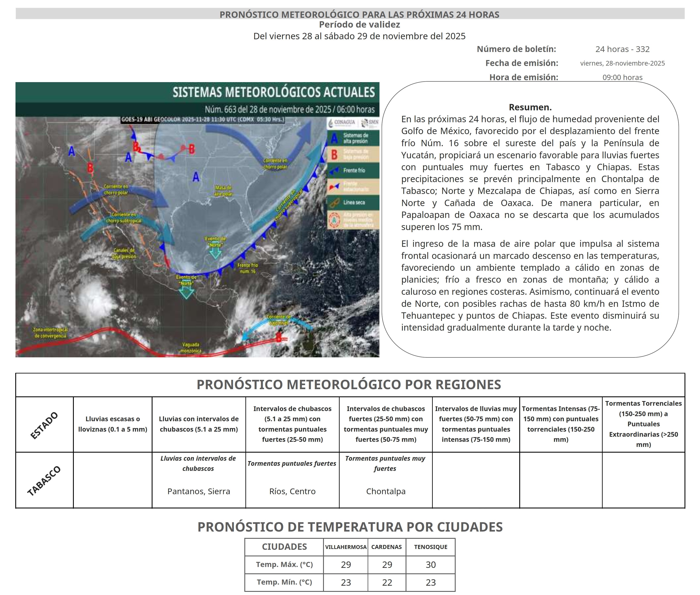Click the Chontalpa forecast entry
Viewport: 700px width, 595px height.
tap(385, 492)
